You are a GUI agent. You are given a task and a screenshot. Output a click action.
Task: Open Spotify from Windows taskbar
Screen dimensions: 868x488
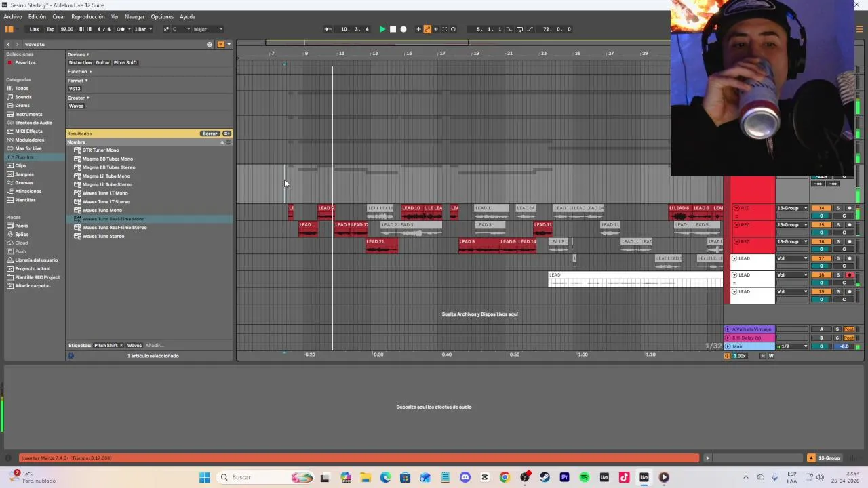[x=585, y=477]
